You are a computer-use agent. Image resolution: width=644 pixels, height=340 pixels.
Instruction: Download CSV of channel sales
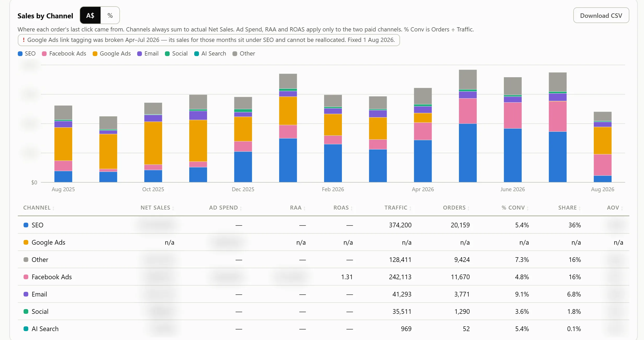click(601, 15)
